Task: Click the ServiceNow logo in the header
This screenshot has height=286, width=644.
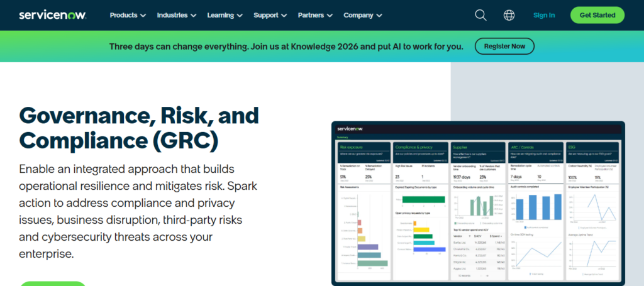Action: pos(53,15)
